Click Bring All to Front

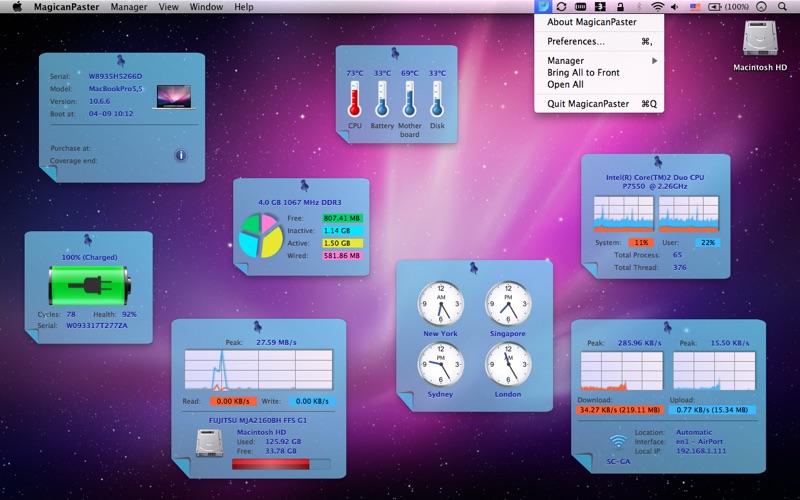583,73
